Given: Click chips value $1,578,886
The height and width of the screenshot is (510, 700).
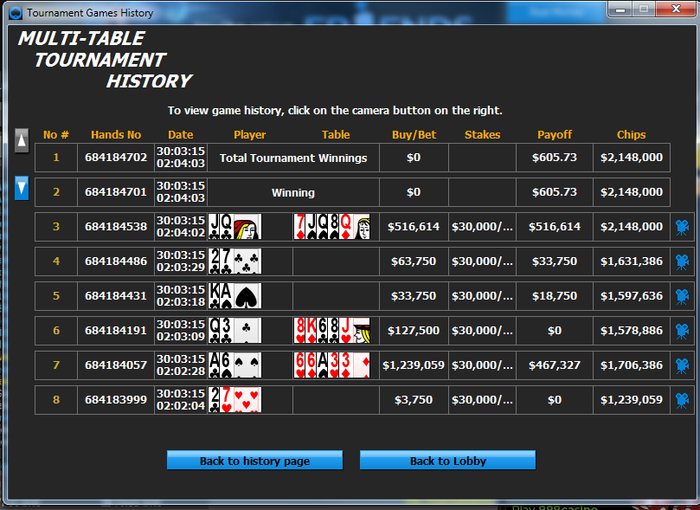Looking at the screenshot, I should pos(631,330).
